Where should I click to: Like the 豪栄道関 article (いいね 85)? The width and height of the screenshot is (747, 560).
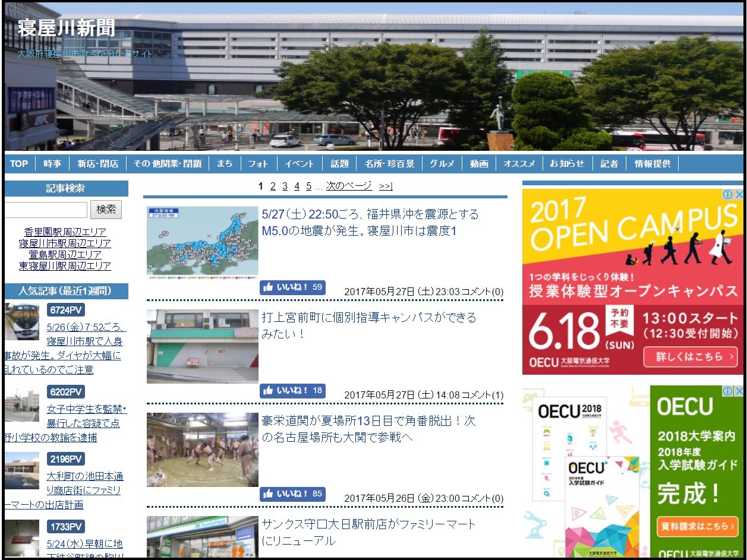click(292, 494)
